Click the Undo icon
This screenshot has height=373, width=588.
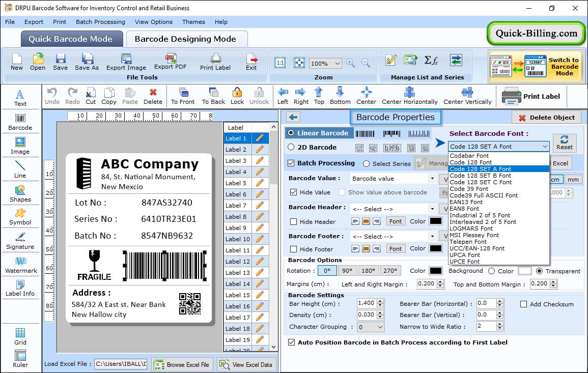(52, 96)
